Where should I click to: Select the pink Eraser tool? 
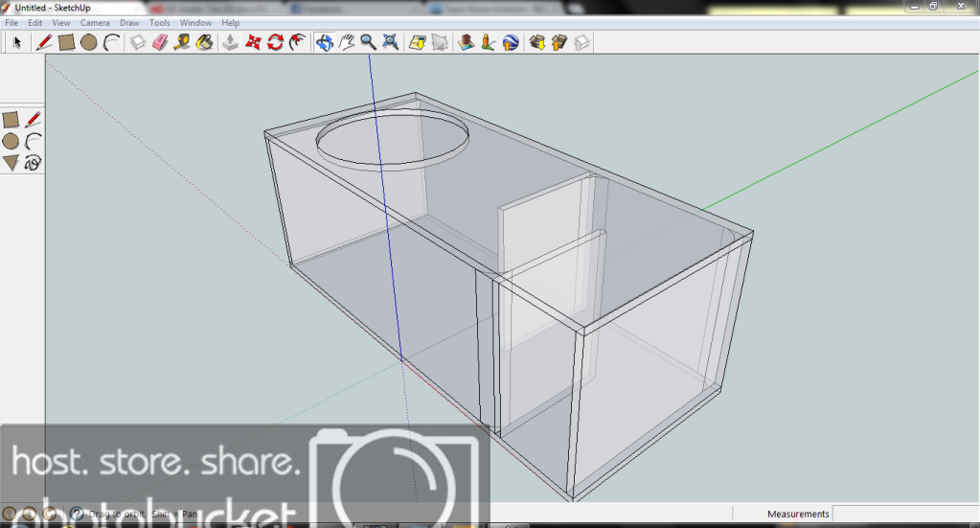(x=160, y=42)
